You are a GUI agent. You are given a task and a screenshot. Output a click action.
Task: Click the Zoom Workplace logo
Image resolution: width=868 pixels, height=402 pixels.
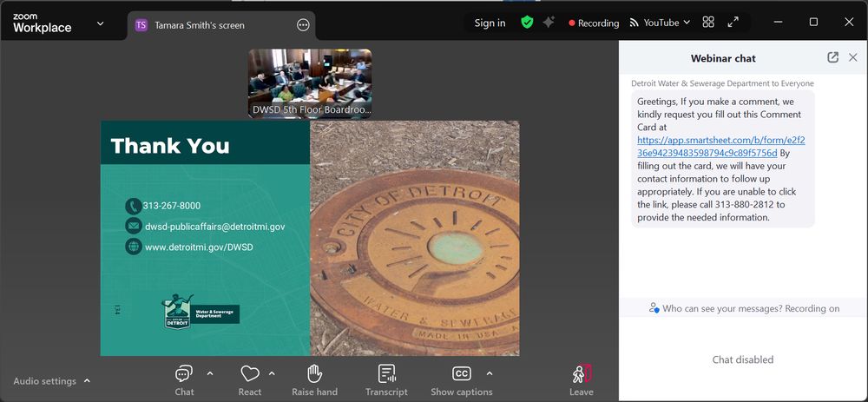(42, 23)
